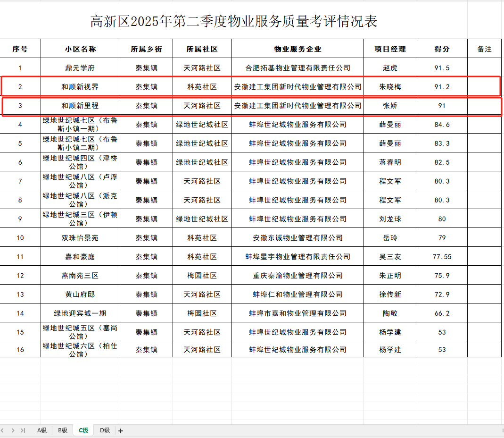Screen dimensions: 504x438
Task: Click the 双珠怡景苑 community name cell
Action: (80, 238)
